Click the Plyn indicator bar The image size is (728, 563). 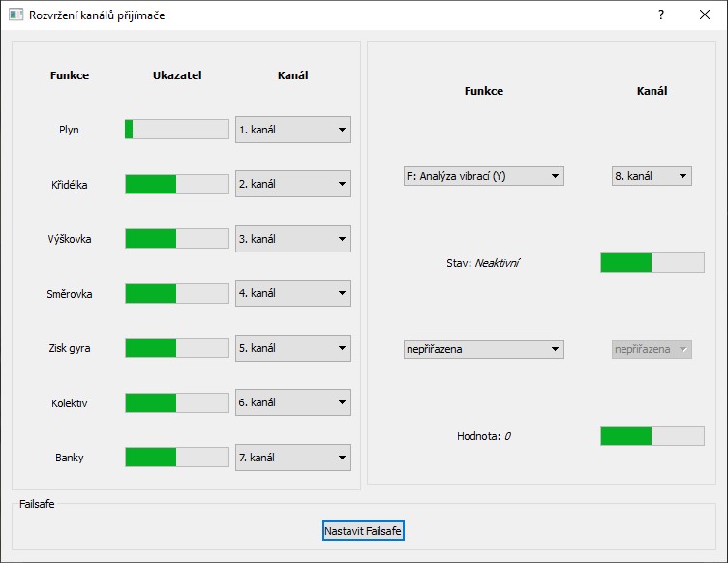pyautogui.click(x=177, y=130)
